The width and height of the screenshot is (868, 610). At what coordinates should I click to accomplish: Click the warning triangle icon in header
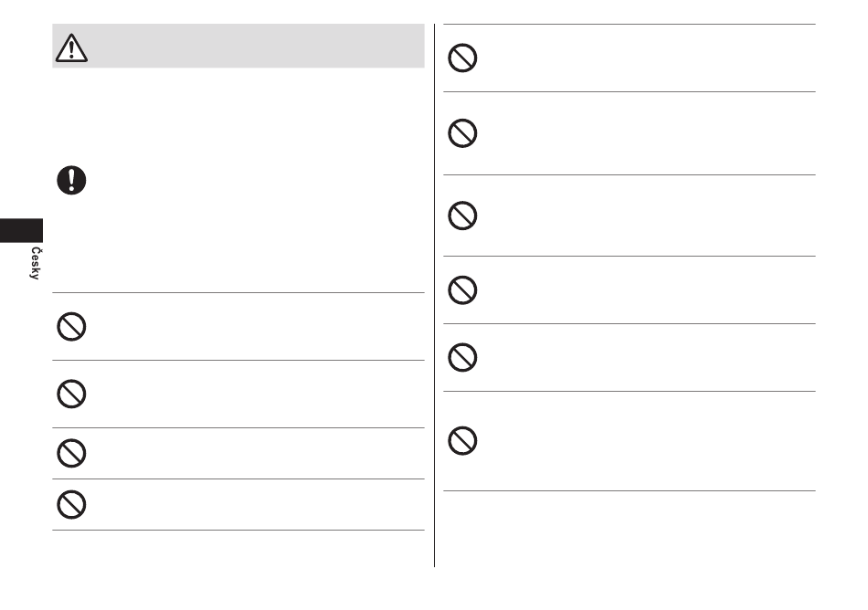click(x=71, y=47)
